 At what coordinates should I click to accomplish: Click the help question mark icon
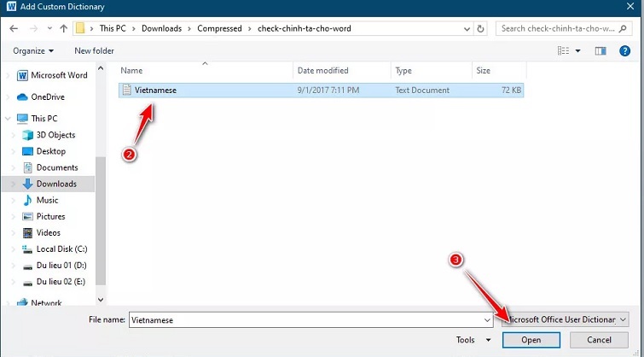(627, 51)
